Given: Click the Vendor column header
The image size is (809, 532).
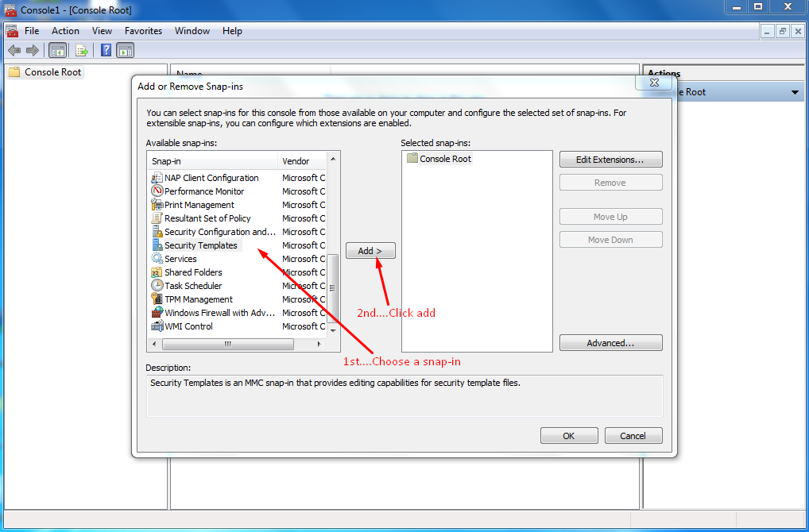Looking at the screenshot, I should [302, 161].
